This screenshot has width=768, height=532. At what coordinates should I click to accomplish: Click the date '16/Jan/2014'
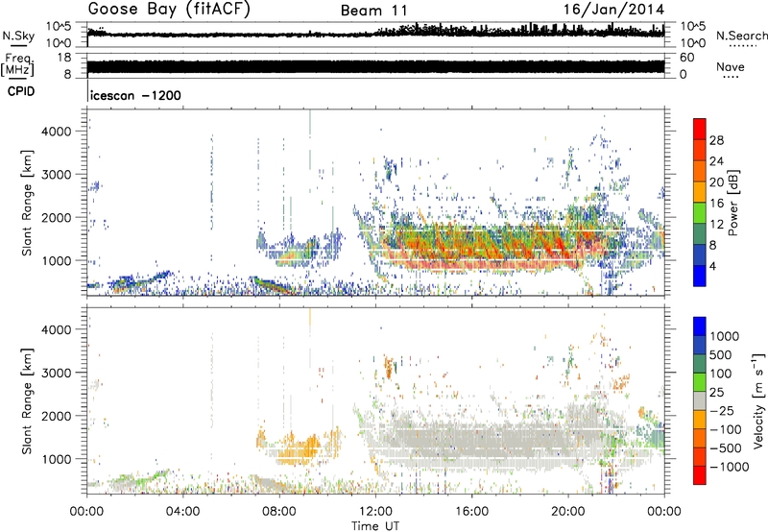[613, 10]
